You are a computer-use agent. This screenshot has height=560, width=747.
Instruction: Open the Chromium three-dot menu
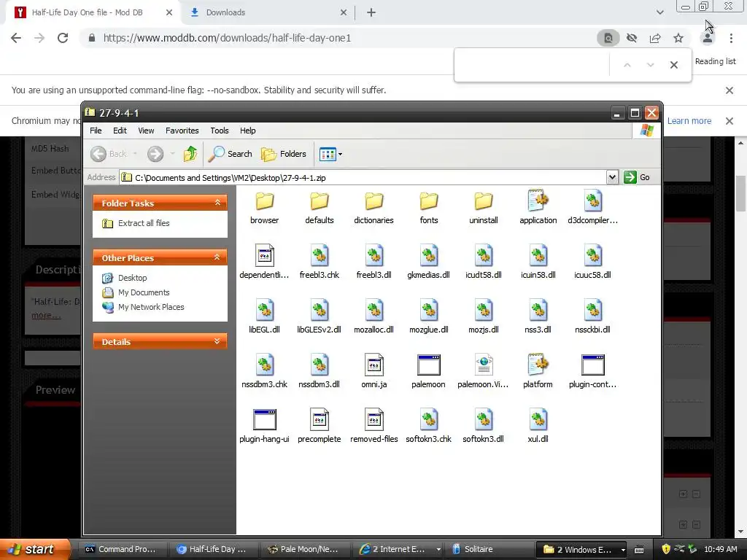point(731,38)
